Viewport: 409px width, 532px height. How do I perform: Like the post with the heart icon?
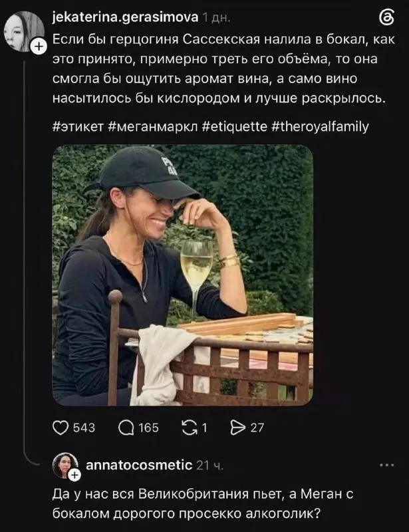(61, 428)
